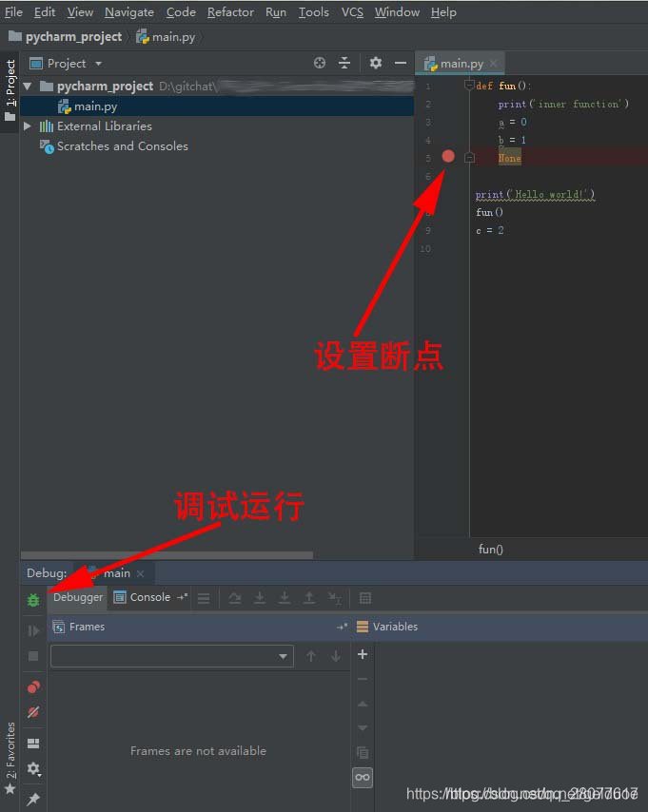
Task: Toggle the 1: Project side tool window
Action: [x=10, y=90]
